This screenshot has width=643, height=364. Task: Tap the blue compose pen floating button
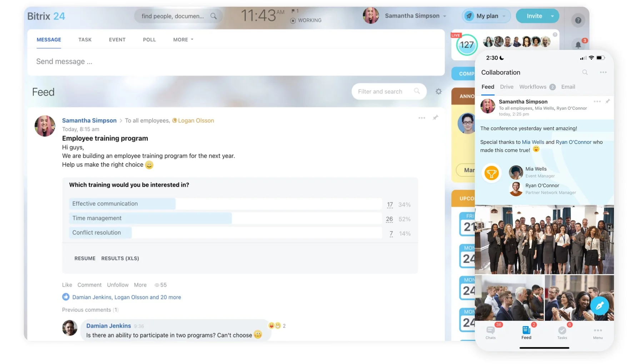599,306
